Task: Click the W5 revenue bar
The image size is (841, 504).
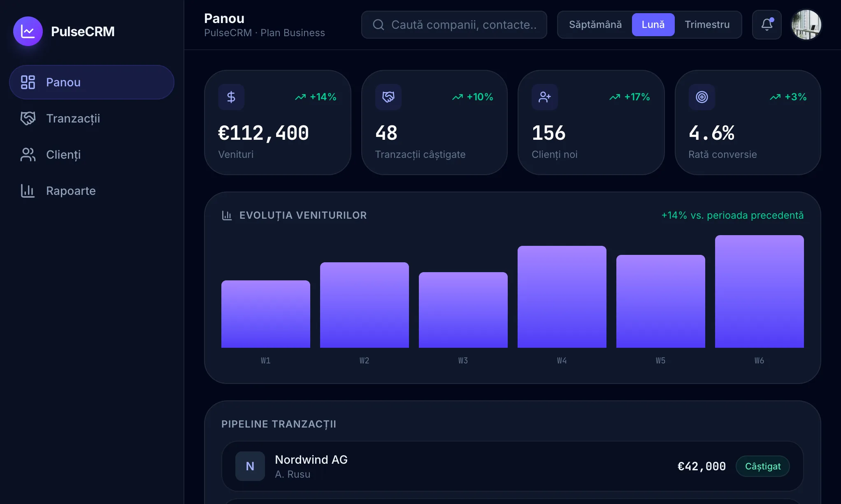Action: click(x=661, y=301)
